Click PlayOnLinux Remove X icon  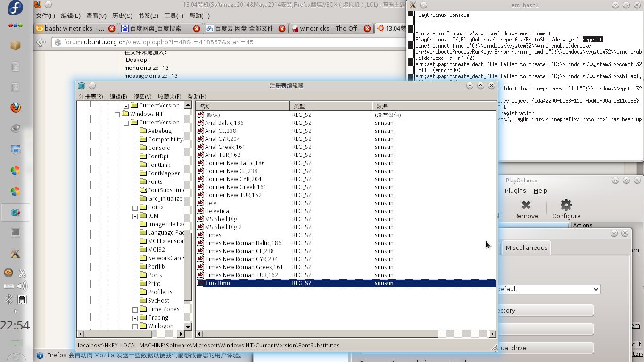point(526,205)
